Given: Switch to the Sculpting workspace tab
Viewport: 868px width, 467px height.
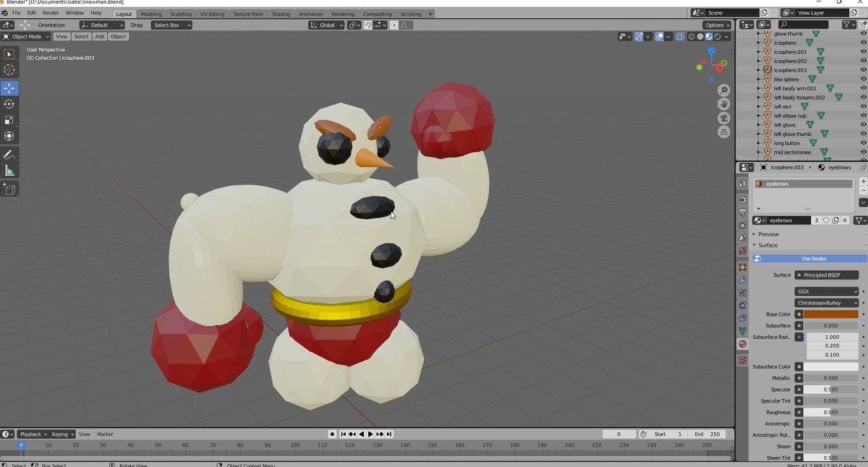Looking at the screenshot, I should 181,14.
